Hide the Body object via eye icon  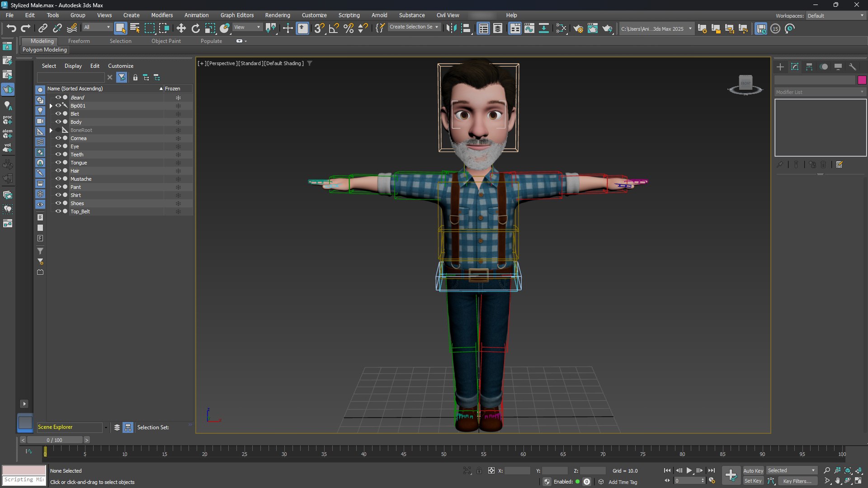click(58, 122)
